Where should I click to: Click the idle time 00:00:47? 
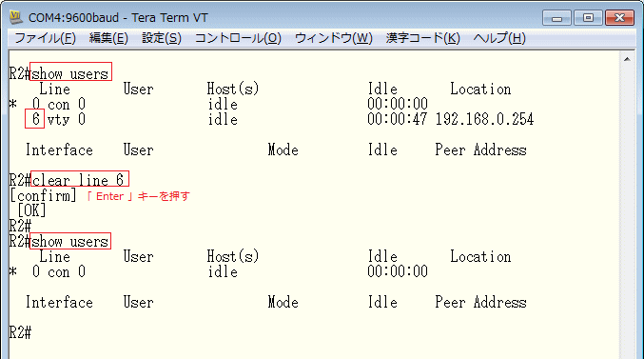pyautogui.click(x=398, y=119)
